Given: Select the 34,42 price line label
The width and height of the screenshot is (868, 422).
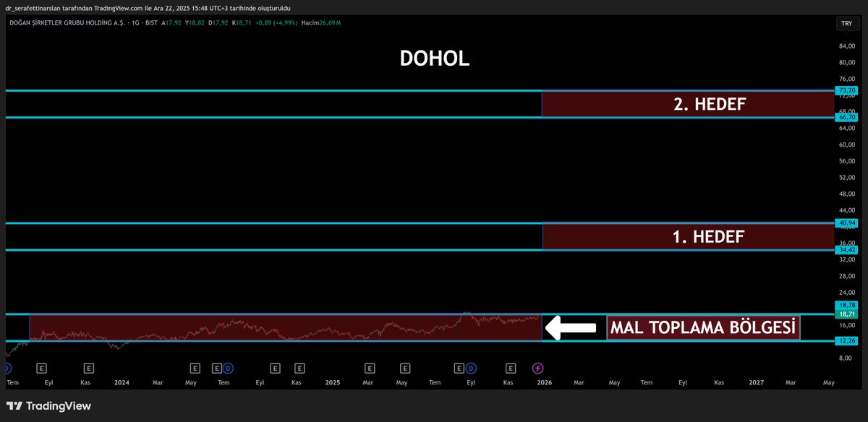Looking at the screenshot, I should pyautogui.click(x=846, y=250).
